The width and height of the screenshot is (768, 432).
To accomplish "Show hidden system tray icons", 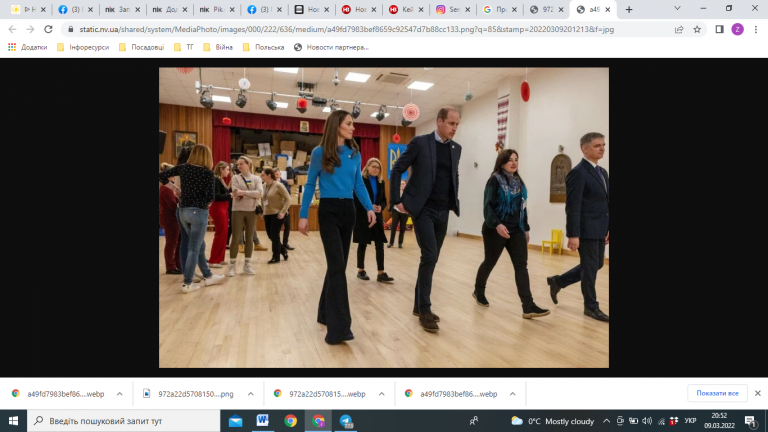I will coord(606,421).
